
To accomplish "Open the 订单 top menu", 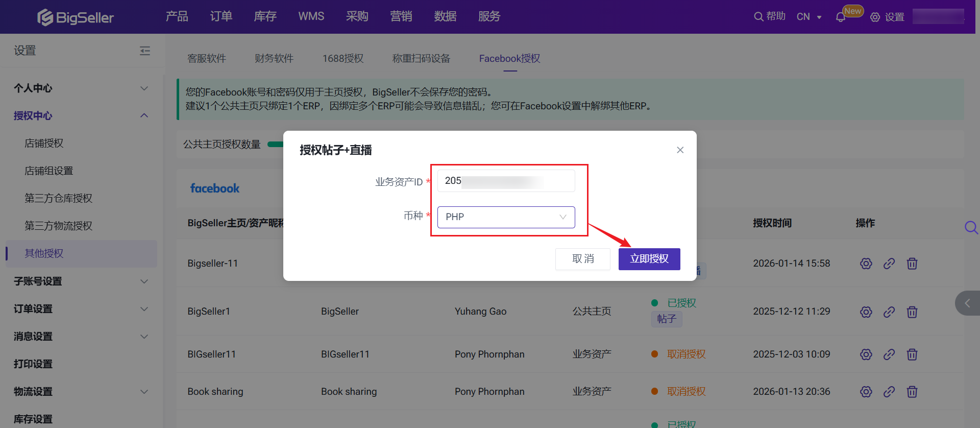I will [221, 16].
